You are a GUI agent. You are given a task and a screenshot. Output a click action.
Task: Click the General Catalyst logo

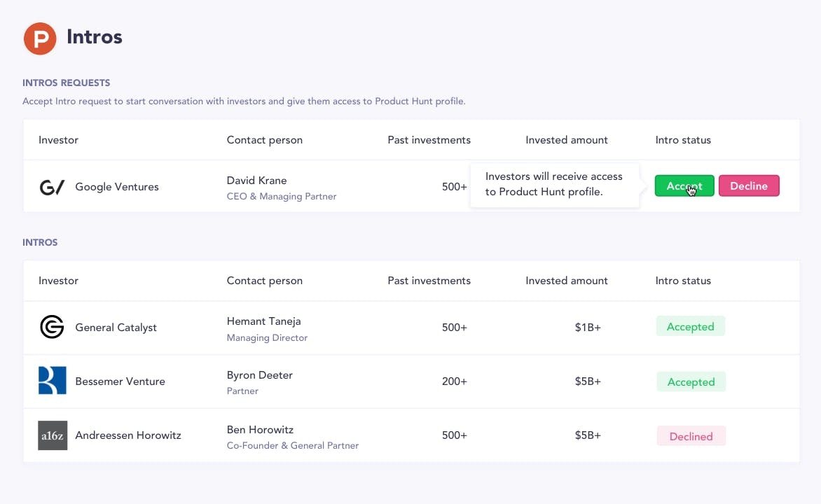click(x=52, y=327)
